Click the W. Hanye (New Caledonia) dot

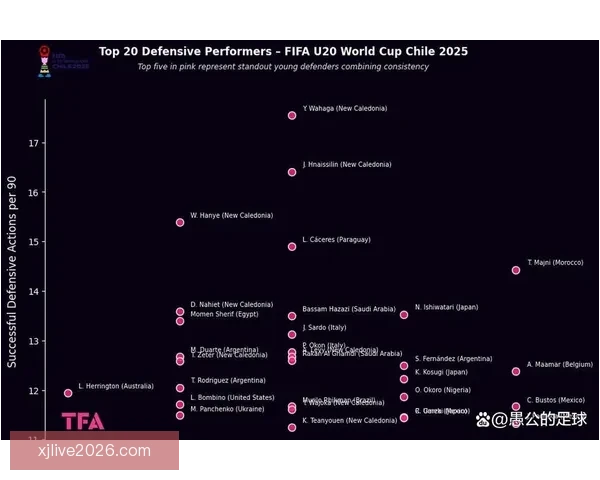coord(180,222)
